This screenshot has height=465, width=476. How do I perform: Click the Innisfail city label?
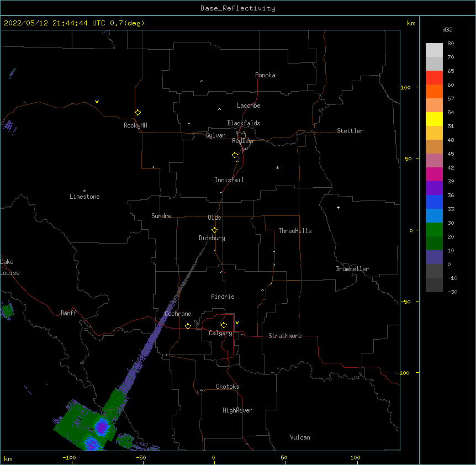pyautogui.click(x=229, y=180)
